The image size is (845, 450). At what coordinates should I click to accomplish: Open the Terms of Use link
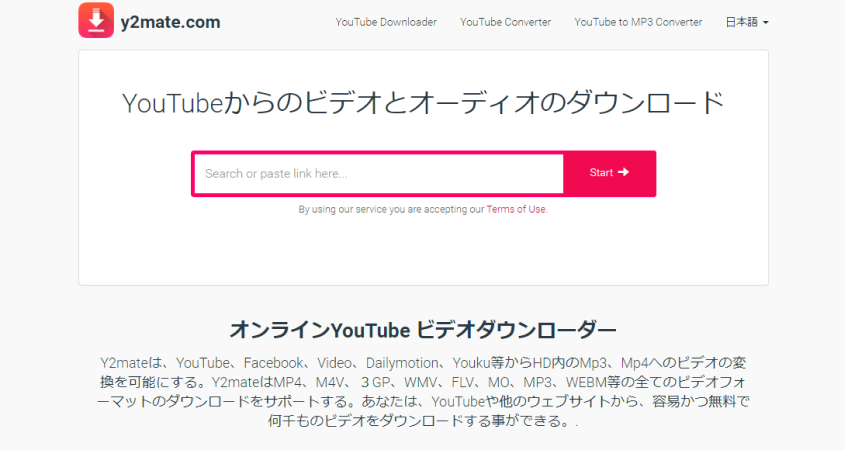(516, 209)
